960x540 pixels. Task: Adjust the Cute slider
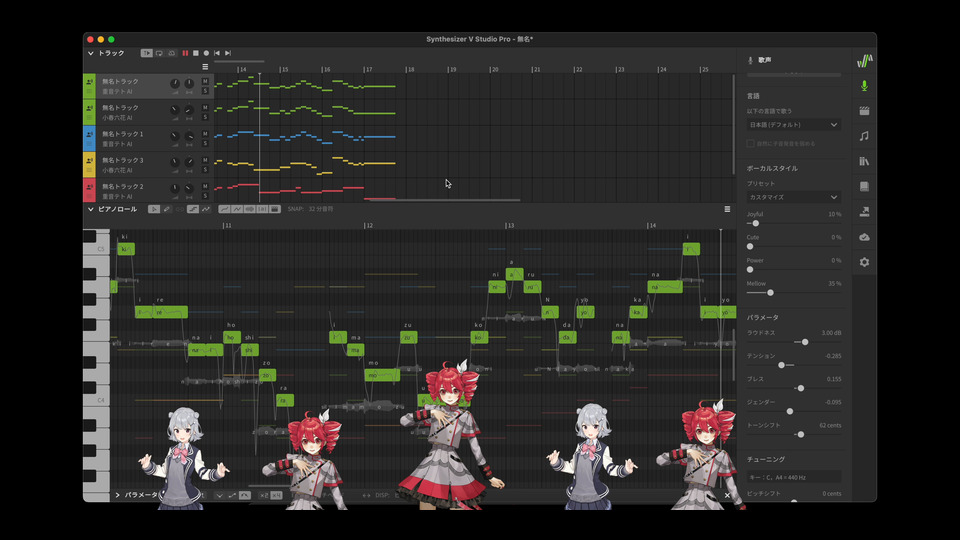point(750,247)
